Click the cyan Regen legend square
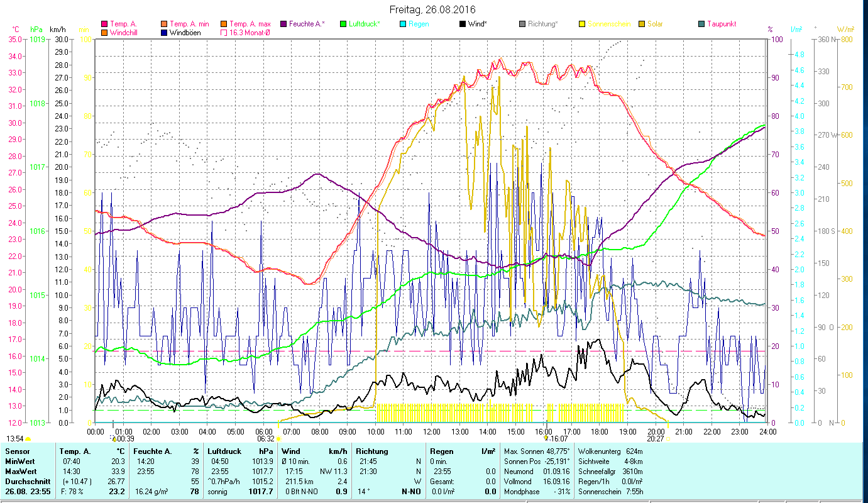 403,25
